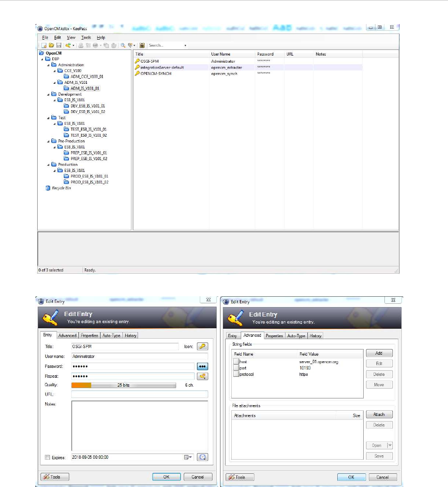
Task: Switch to Properties tab in left Edit Entry dialog
Action: (x=90, y=336)
